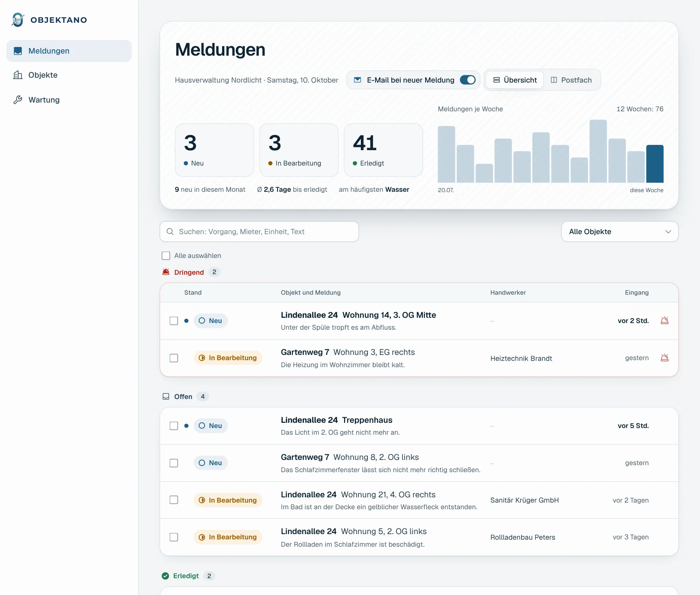This screenshot has width=700, height=595.
Task: Open the Neu status pill on Treppenhaus row
Action: (x=210, y=426)
